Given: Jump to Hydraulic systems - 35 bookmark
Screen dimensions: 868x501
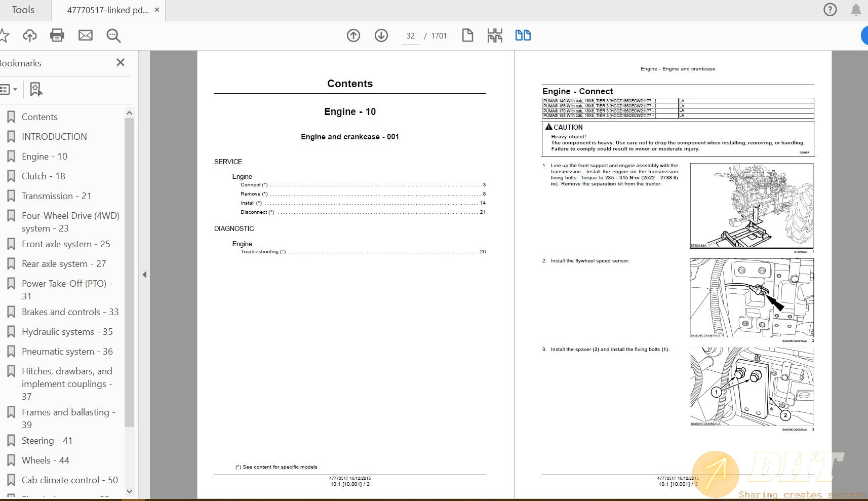Looking at the screenshot, I should pyautogui.click(x=67, y=332).
